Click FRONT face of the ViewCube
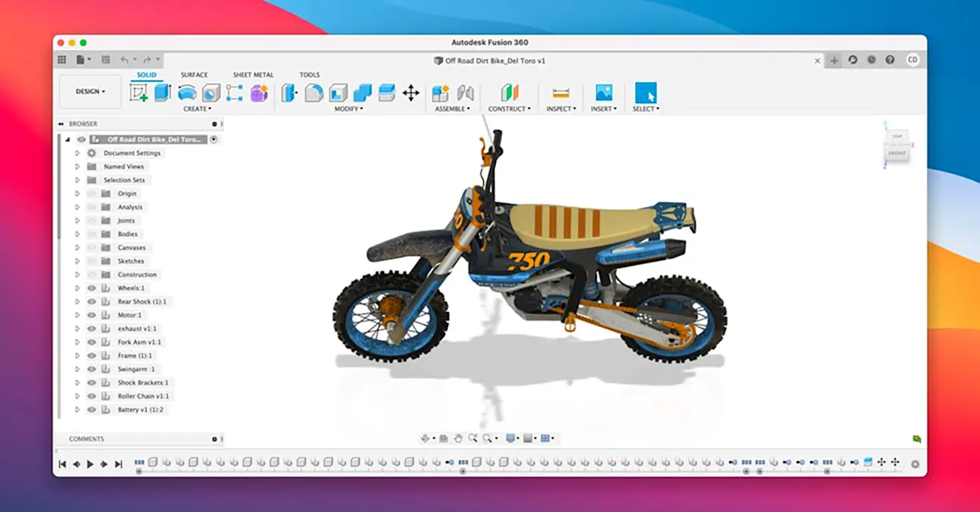This screenshot has width=980, height=512. [x=897, y=153]
